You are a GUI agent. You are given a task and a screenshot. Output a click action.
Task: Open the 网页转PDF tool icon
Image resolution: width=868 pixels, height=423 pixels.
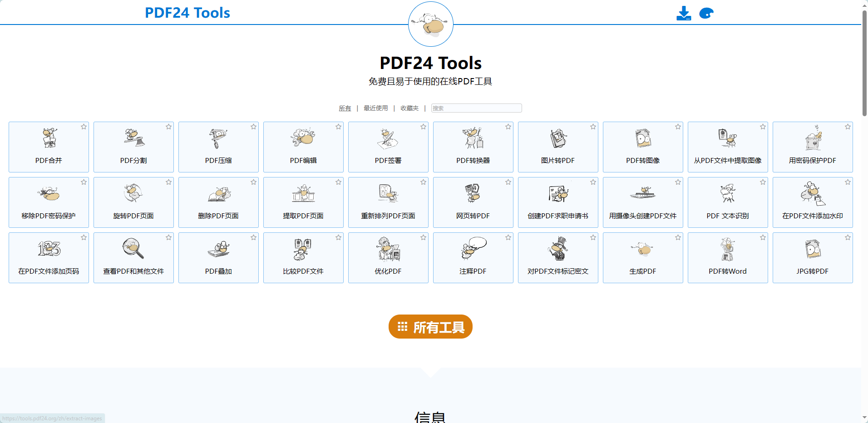pyautogui.click(x=473, y=193)
